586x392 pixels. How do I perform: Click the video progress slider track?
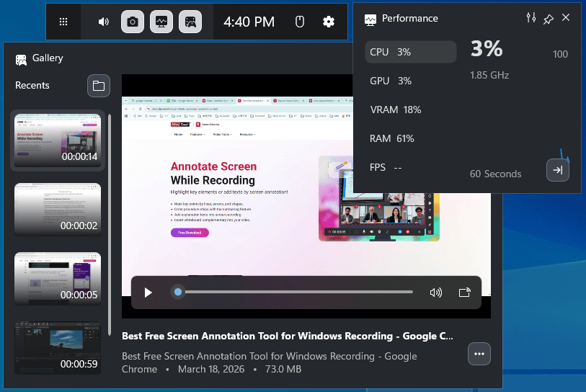point(296,292)
